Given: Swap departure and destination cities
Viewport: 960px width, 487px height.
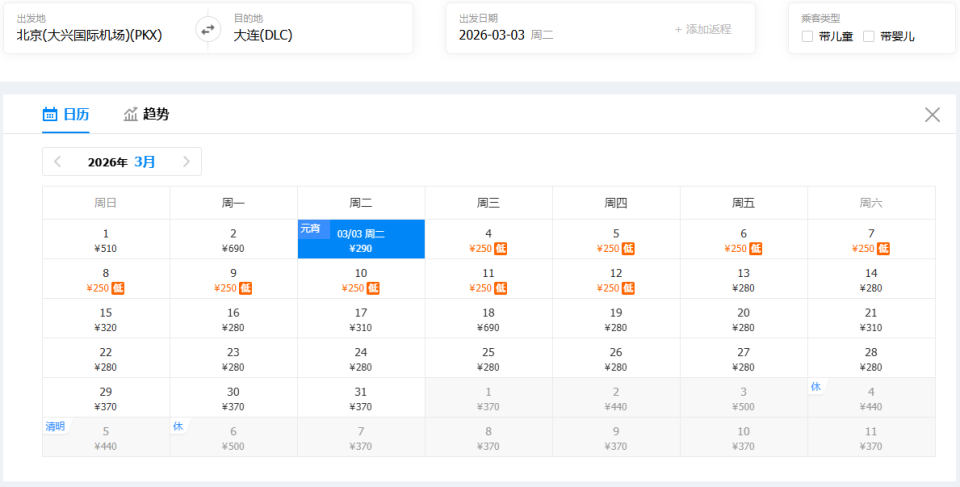Looking at the screenshot, I should [208, 29].
